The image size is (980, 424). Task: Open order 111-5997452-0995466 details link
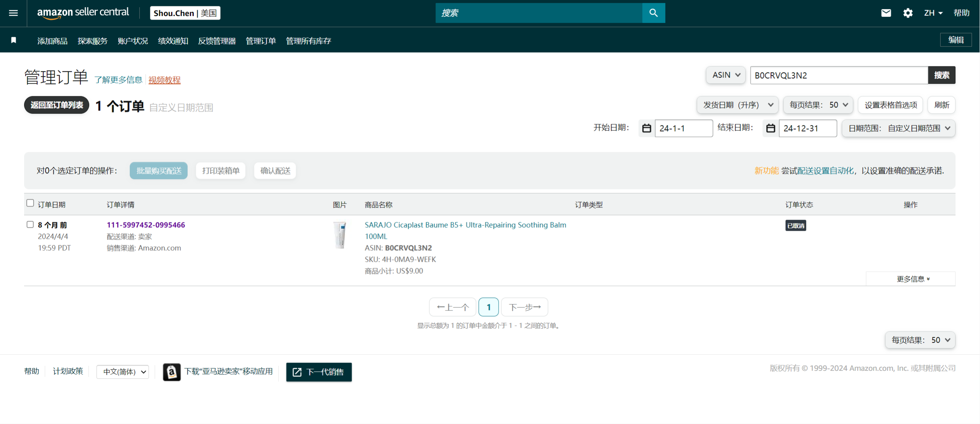tap(146, 225)
